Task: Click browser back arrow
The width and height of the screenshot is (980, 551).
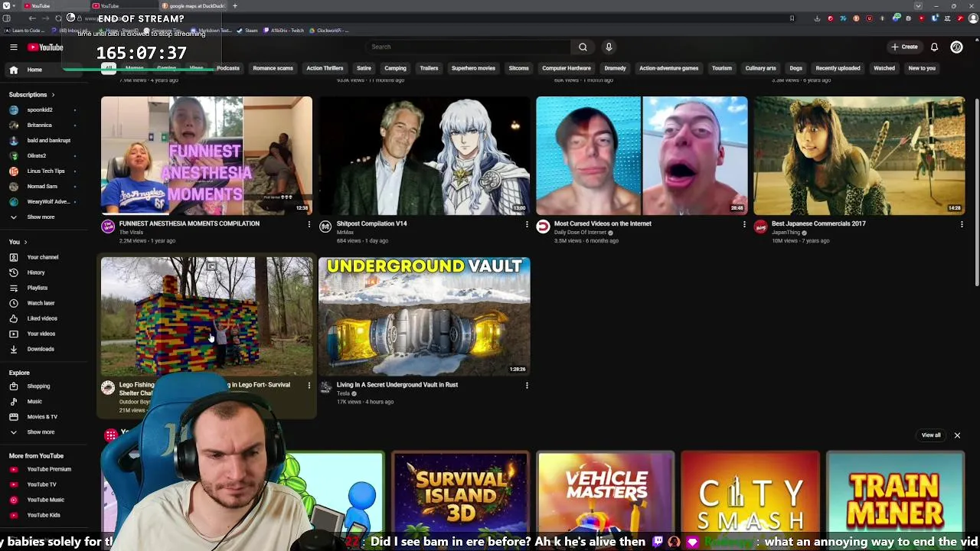Action: coord(32,18)
